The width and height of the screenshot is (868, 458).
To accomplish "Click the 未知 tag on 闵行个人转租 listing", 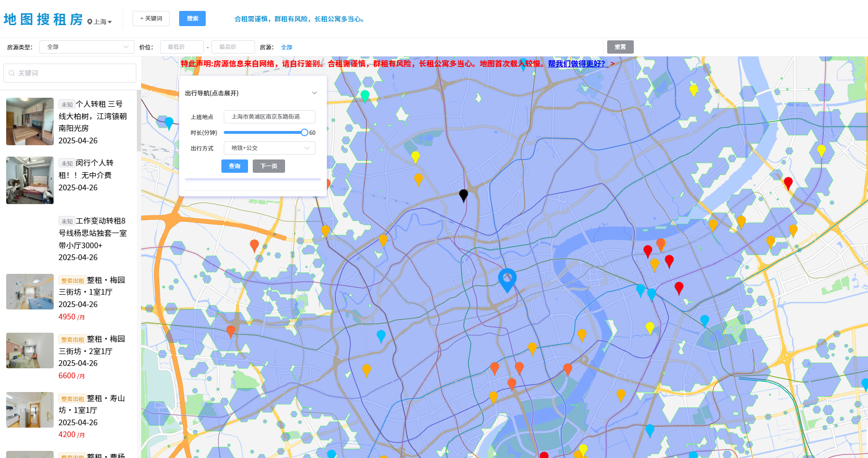I will pyautogui.click(x=67, y=163).
